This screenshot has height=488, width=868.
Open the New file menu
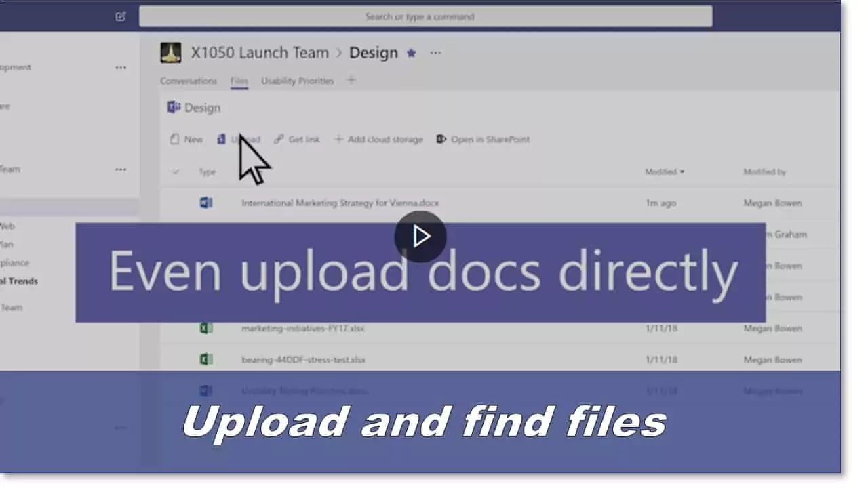(186, 140)
